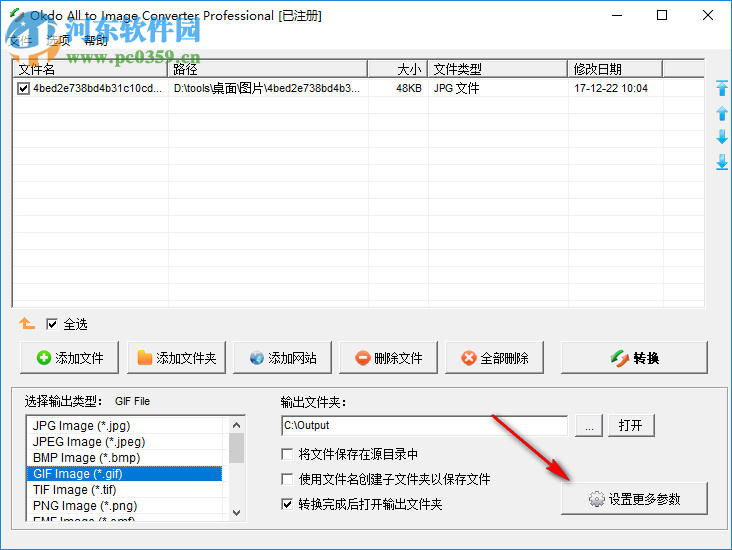
Task: Uncheck the 4bed2e738bd4b31c10cd file checkbox
Action: [x=23, y=88]
